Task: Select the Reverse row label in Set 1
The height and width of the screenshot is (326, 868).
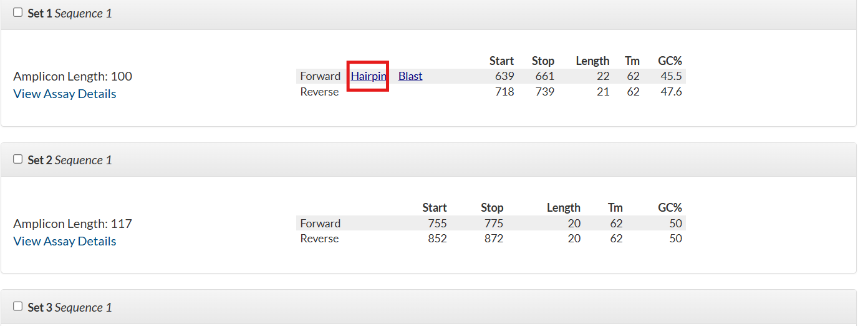Action: pos(319,92)
